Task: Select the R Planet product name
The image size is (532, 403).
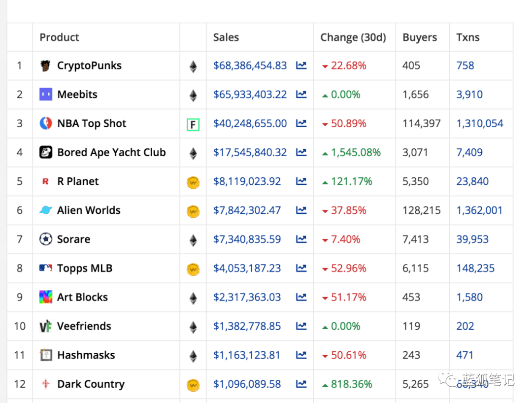Action: [78, 181]
